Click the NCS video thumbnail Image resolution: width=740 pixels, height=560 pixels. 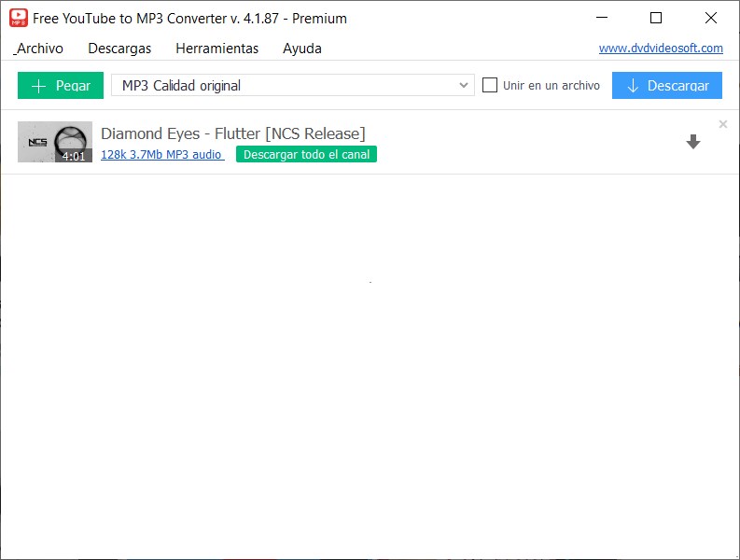[55, 142]
